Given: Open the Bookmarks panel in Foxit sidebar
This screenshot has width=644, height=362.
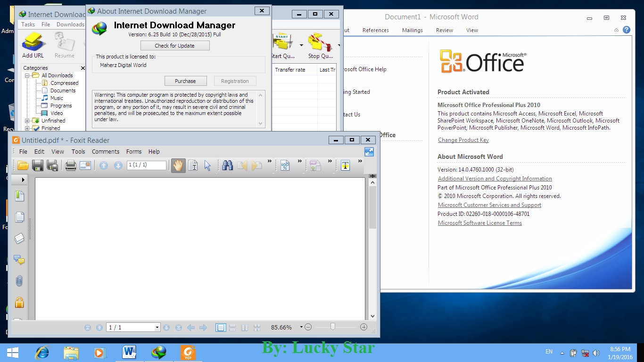Looking at the screenshot, I should click(19, 196).
